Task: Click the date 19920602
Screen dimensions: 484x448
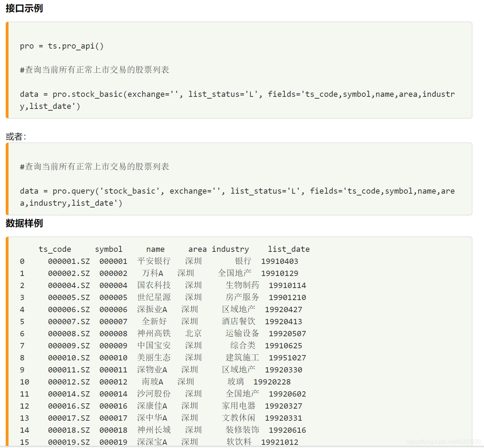Action: click(287, 394)
